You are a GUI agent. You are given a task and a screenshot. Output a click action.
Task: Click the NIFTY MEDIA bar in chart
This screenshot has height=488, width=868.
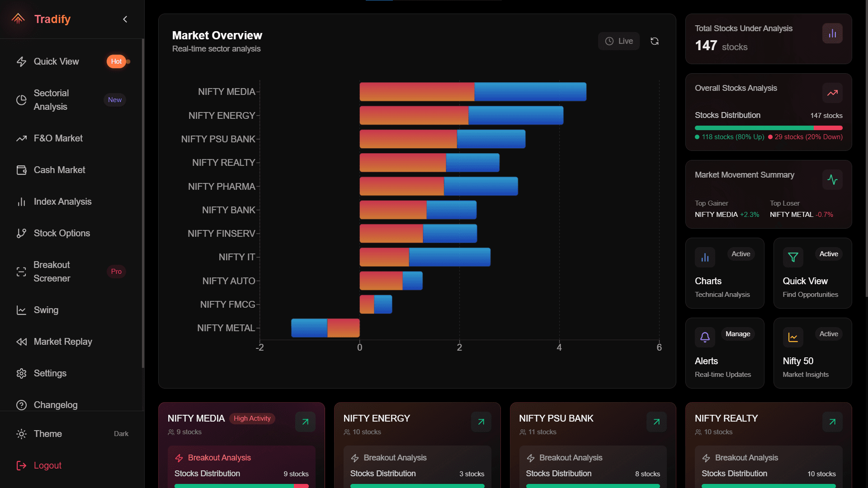[472, 92]
